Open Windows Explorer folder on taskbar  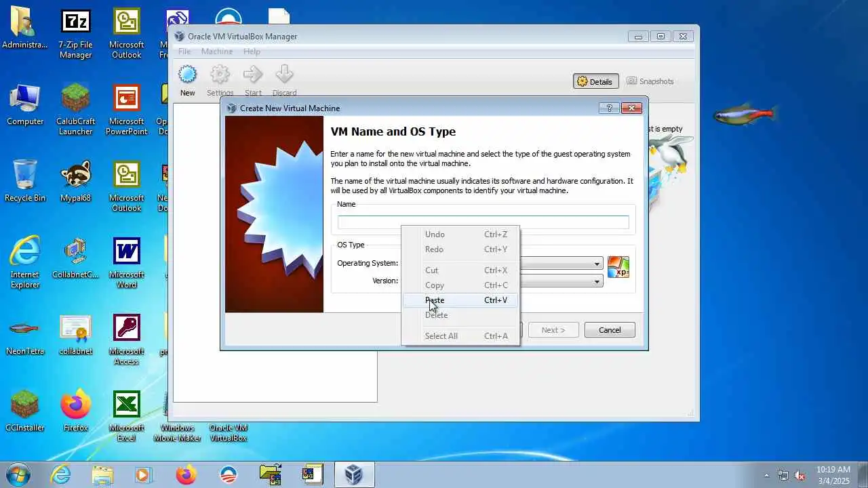(102, 474)
